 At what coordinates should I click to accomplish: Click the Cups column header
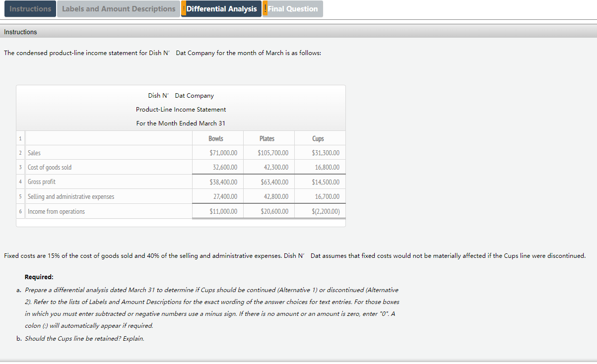318,138
